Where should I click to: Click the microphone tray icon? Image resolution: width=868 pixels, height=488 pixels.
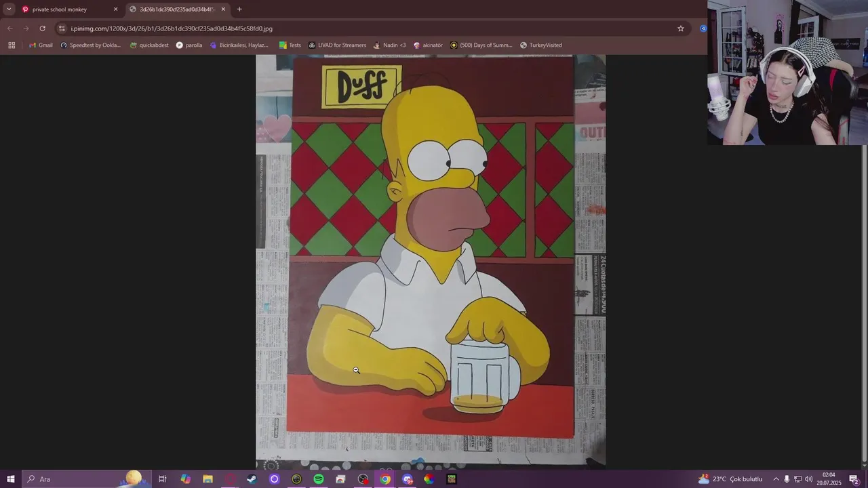787,479
